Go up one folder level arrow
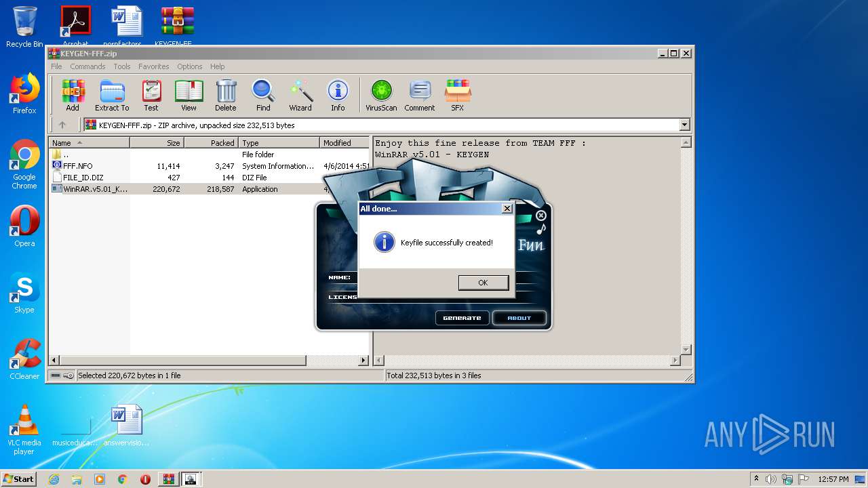 [62, 125]
